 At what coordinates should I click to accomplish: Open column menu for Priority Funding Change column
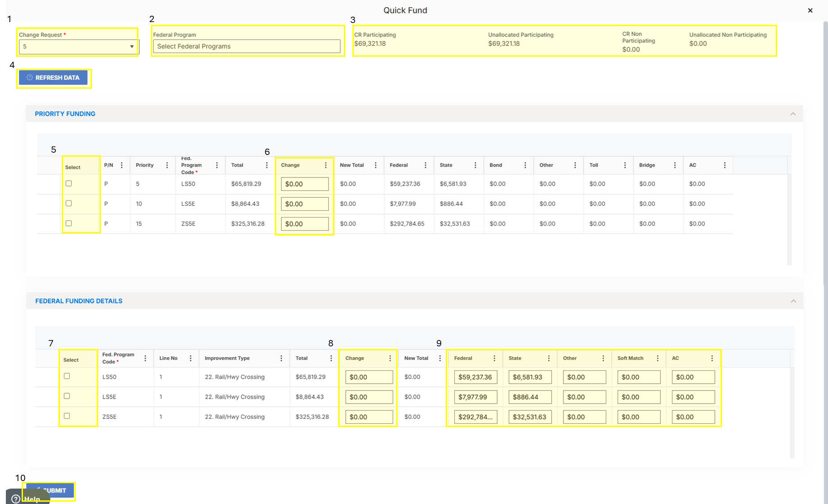(x=325, y=165)
